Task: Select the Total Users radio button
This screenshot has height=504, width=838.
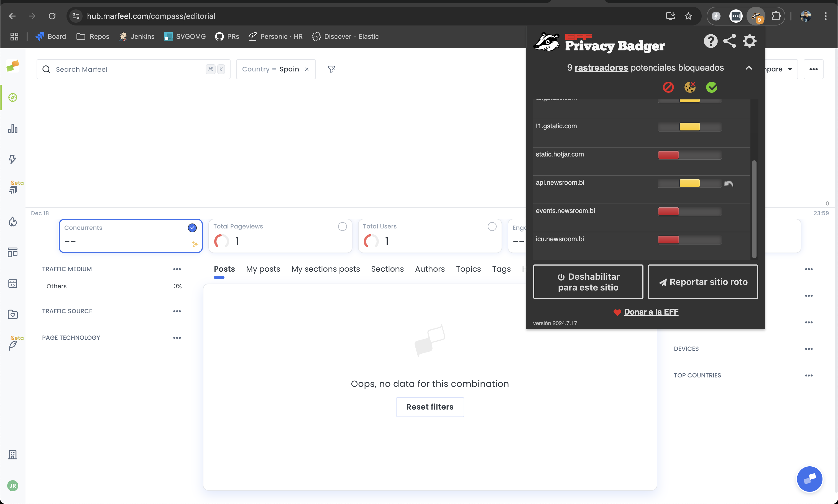Action: coord(492,226)
